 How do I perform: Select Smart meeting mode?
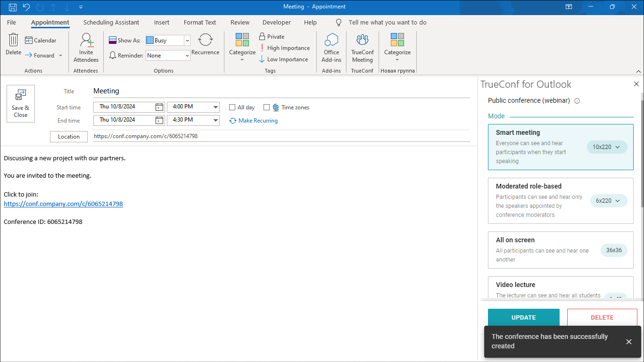click(561, 147)
